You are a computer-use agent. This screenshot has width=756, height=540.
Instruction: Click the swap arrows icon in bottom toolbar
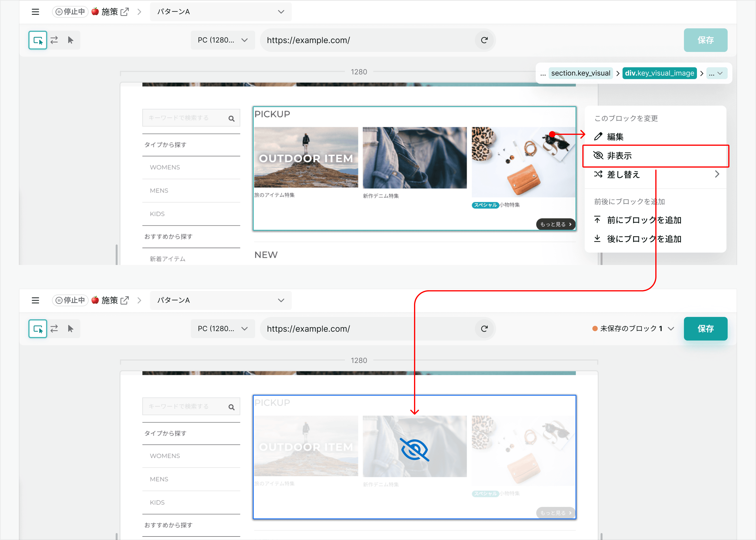(x=54, y=329)
